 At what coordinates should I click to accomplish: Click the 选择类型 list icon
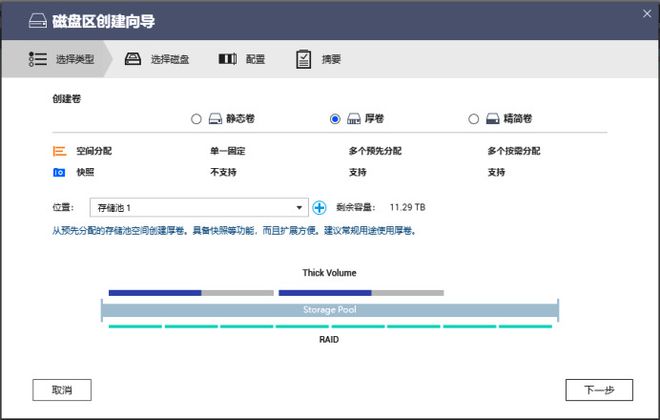tap(37, 59)
